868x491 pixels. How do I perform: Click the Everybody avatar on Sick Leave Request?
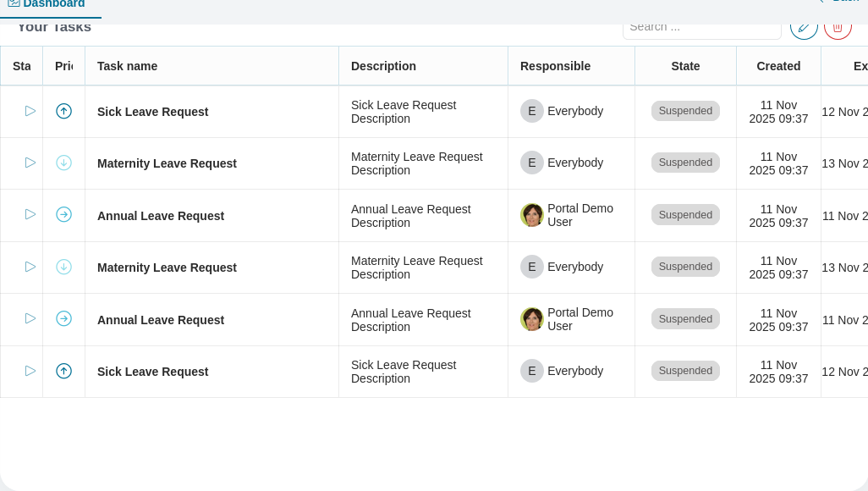532,111
